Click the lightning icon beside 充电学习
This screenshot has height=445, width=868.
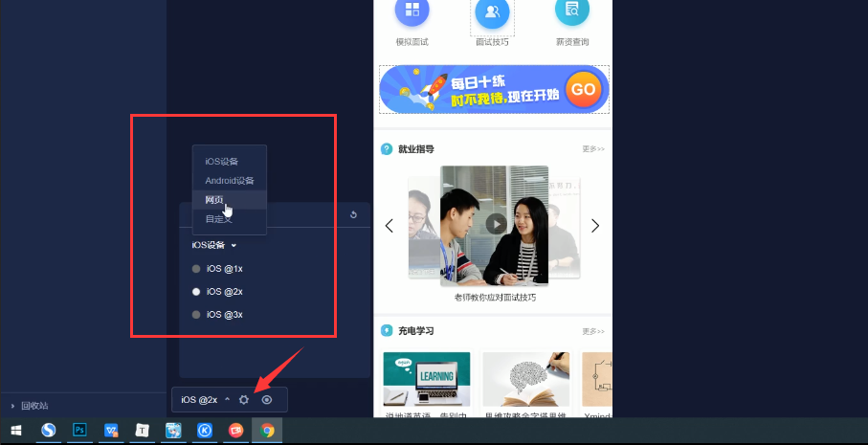click(x=387, y=331)
